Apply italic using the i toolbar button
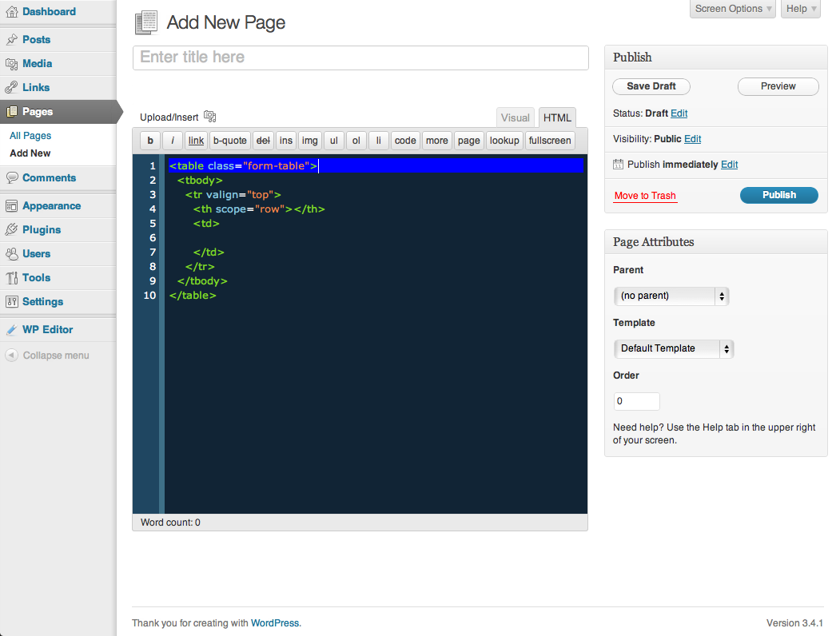The height and width of the screenshot is (636, 840). 172,140
